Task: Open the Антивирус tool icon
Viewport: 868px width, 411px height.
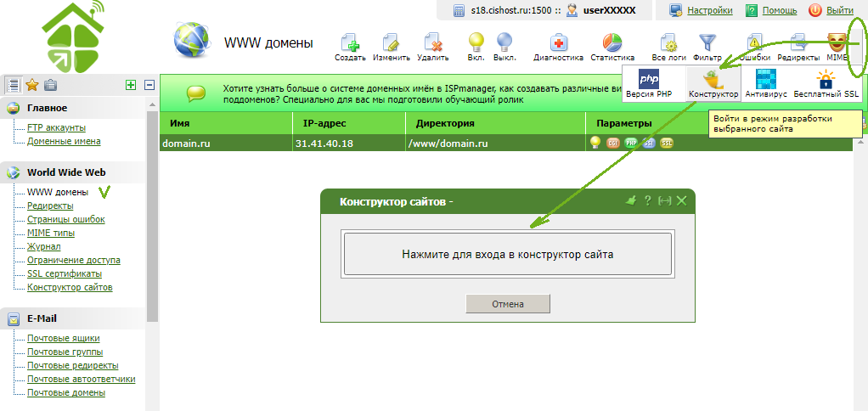Action: (766, 81)
